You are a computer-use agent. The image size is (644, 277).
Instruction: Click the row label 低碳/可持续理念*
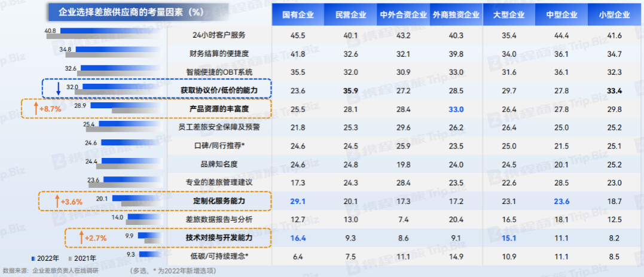(x=219, y=256)
